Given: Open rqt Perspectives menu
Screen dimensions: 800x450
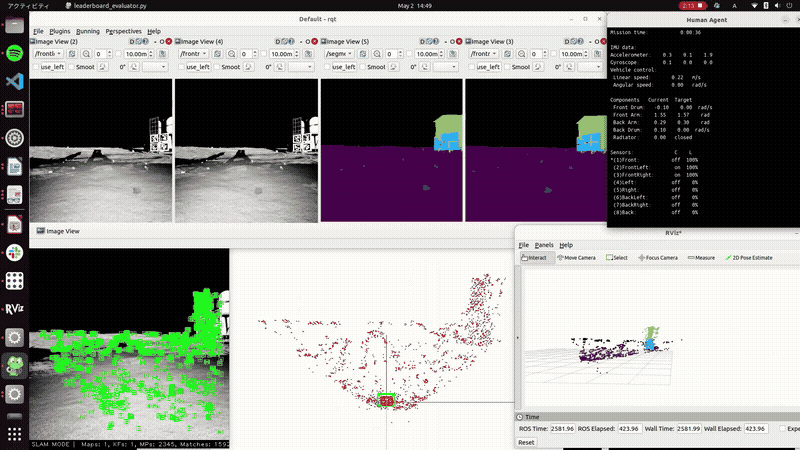Looking at the screenshot, I should click(x=123, y=31).
